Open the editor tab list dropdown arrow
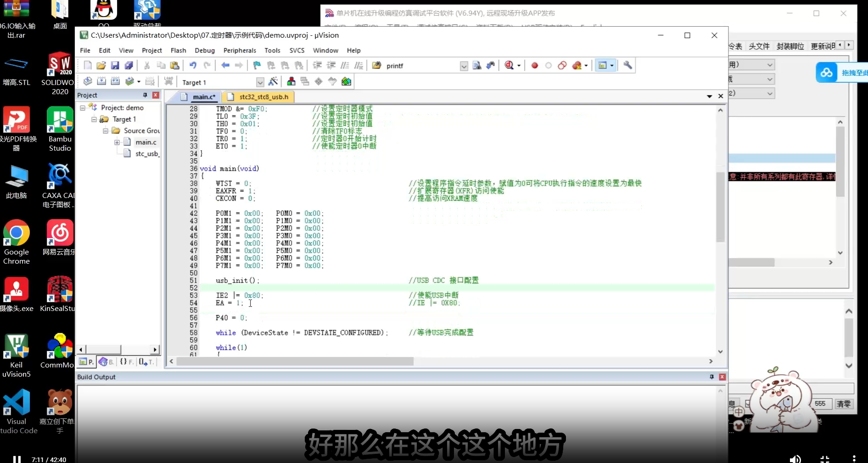 709,96
